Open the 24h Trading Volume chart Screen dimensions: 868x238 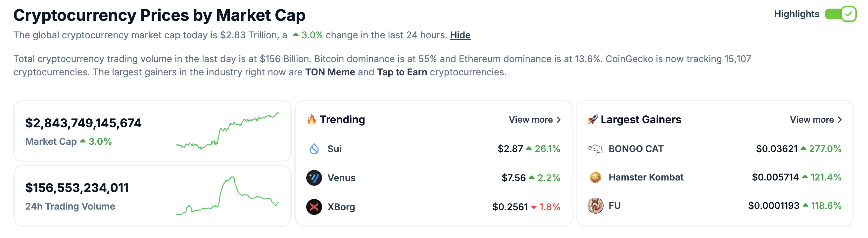[228, 196]
